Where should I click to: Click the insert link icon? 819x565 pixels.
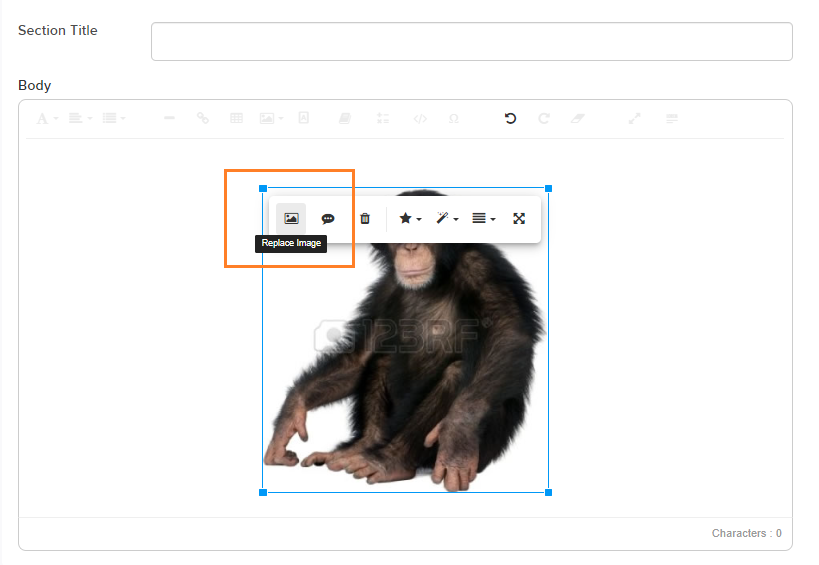203,119
